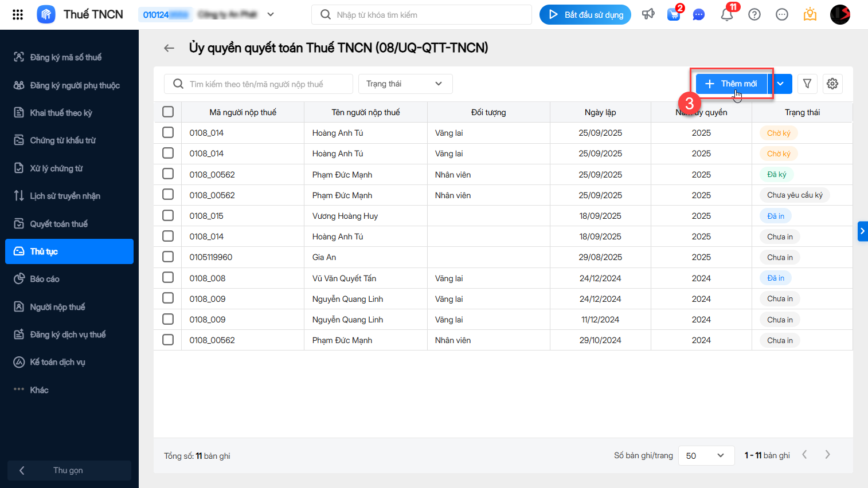Open Lịch sử truyền nhận menu
868x488 pixels.
(69, 196)
